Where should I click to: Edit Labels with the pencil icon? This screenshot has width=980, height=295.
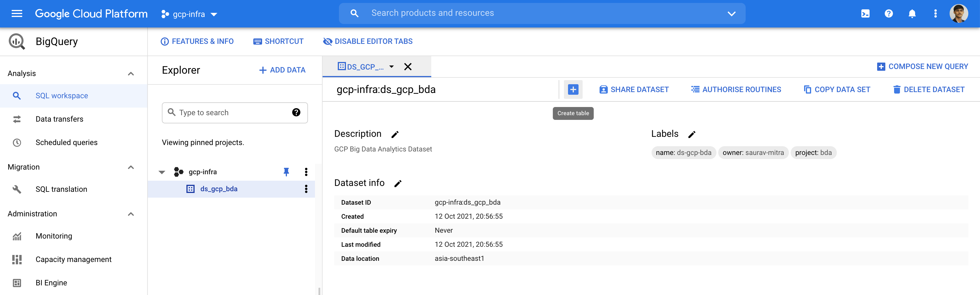click(692, 134)
